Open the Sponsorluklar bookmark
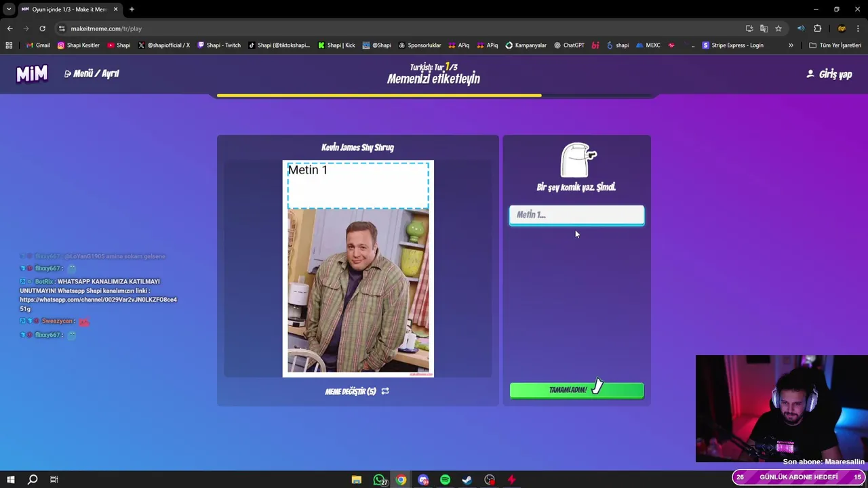 point(420,45)
